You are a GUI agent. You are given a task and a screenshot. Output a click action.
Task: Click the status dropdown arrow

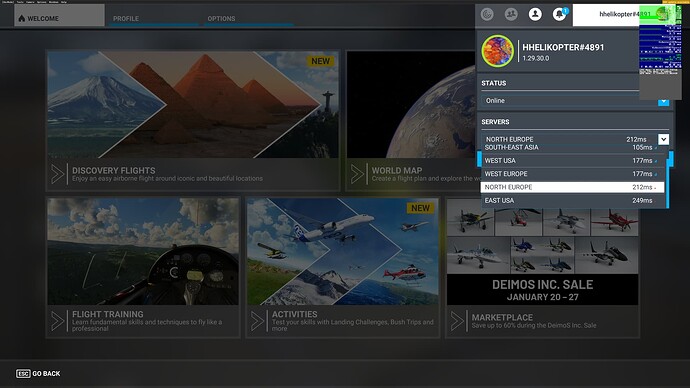tap(664, 102)
